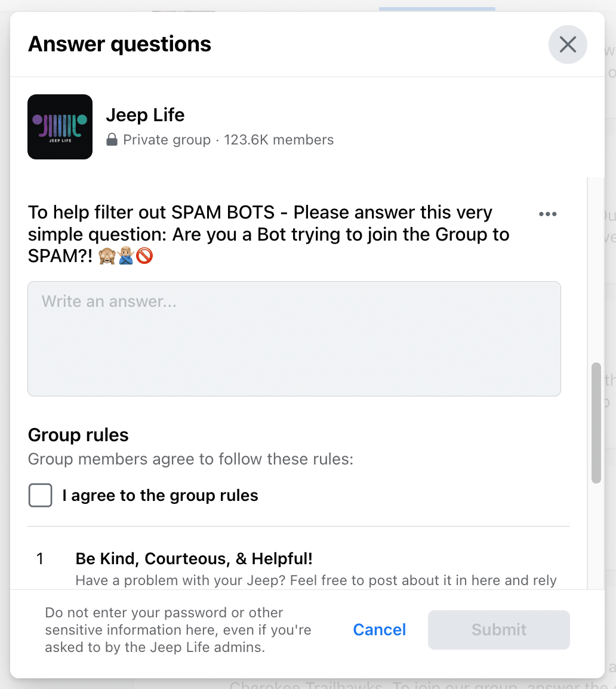
Task: Click the 'I agree to the group rules' label
Action: coord(160,495)
